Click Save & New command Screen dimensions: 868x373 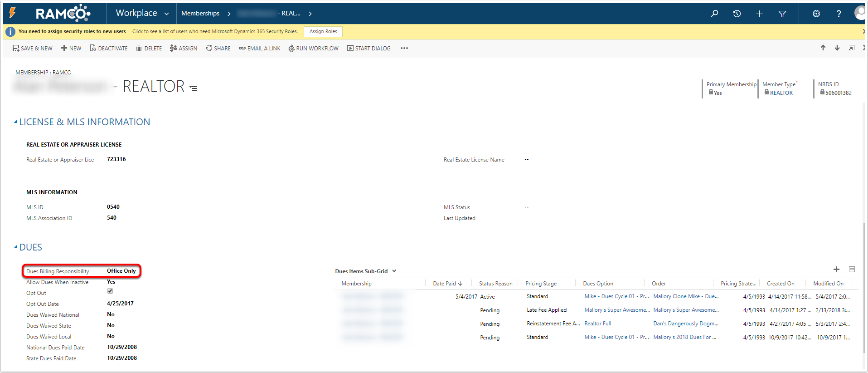click(x=32, y=48)
